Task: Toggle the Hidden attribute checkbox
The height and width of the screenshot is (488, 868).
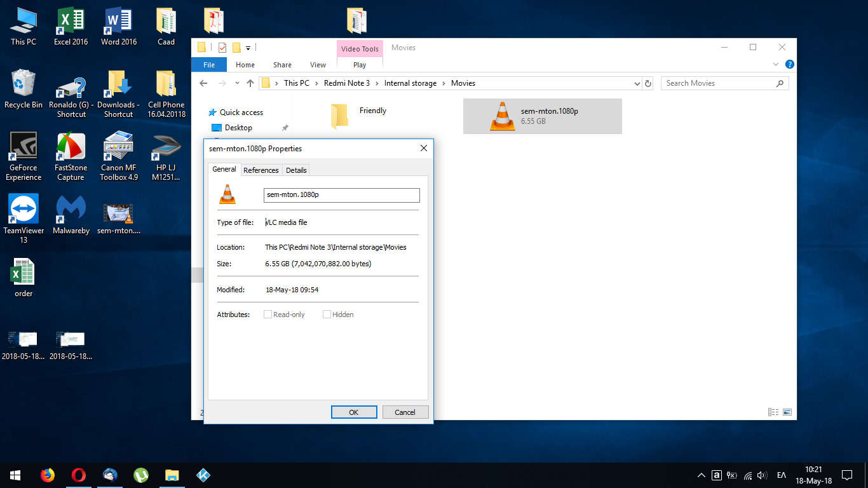Action: 327,315
